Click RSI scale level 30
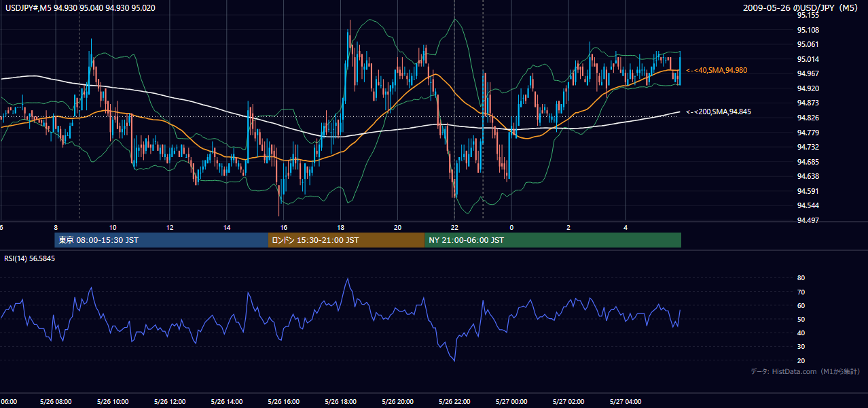Viewport: 868px width, 408px height. (801, 347)
